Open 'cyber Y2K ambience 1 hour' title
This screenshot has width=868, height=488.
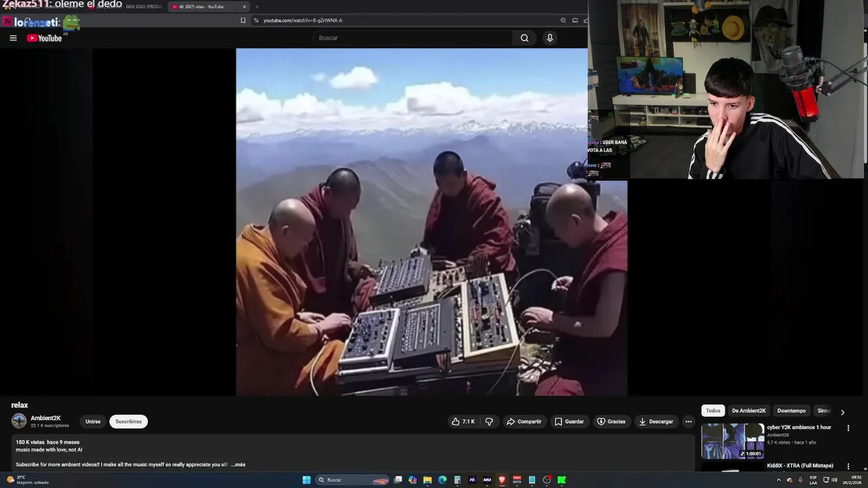click(799, 427)
